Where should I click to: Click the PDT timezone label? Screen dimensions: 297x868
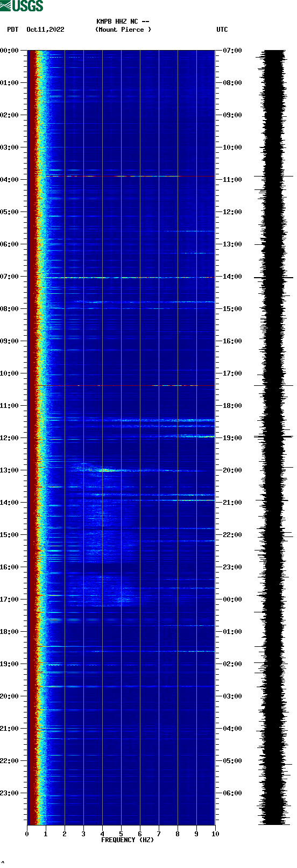click(x=12, y=30)
